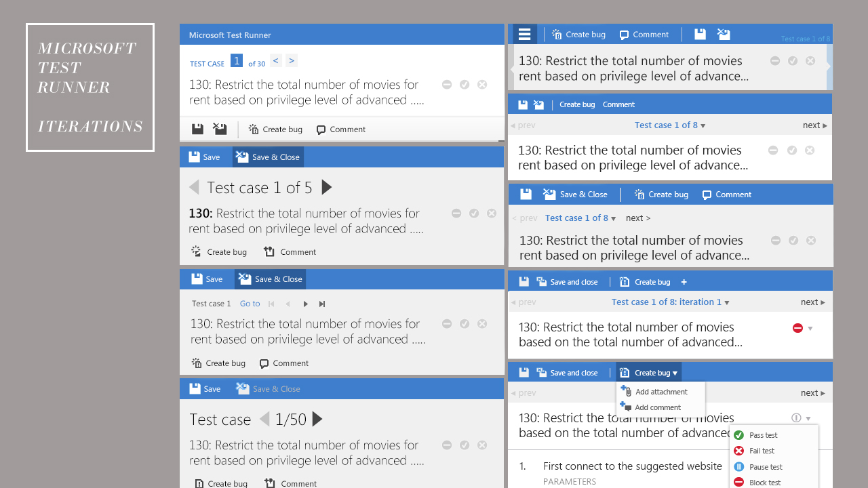
Task: Click the save disk icon in the hamburger-menu toolbar
Action: click(701, 35)
